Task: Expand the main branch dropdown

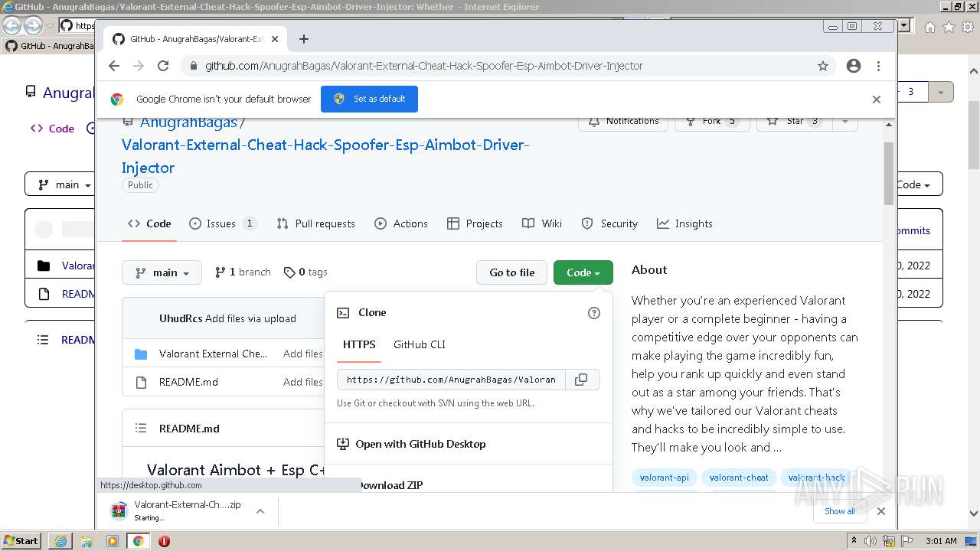Action: tap(162, 272)
